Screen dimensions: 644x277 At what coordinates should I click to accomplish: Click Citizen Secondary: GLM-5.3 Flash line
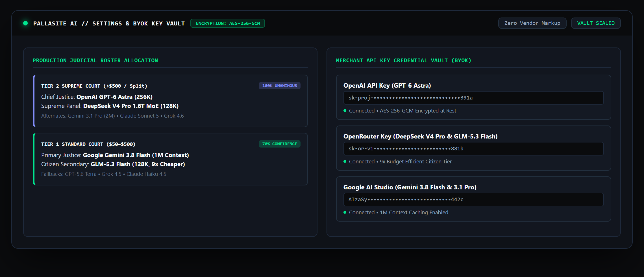(113, 164)
